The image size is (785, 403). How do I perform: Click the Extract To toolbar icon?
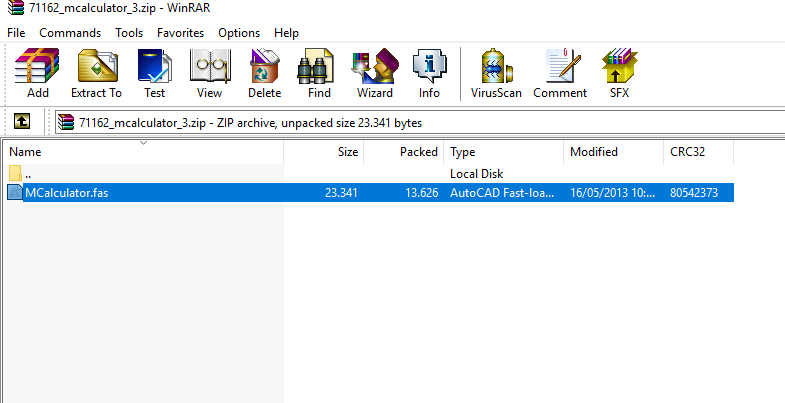click(x=97, y=74)
